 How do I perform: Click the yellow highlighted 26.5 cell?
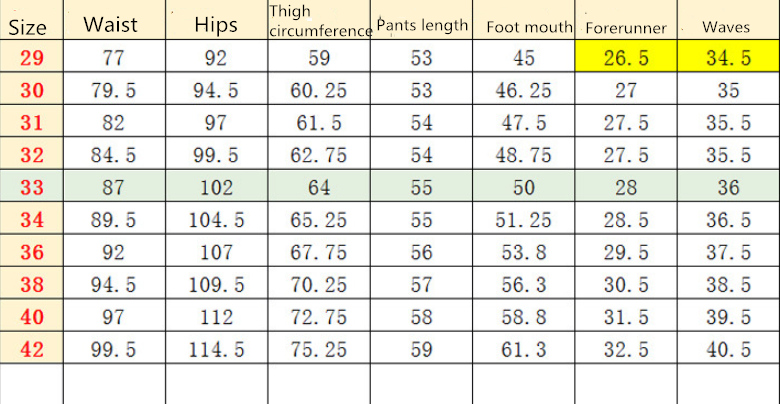[x=626, y=58]
